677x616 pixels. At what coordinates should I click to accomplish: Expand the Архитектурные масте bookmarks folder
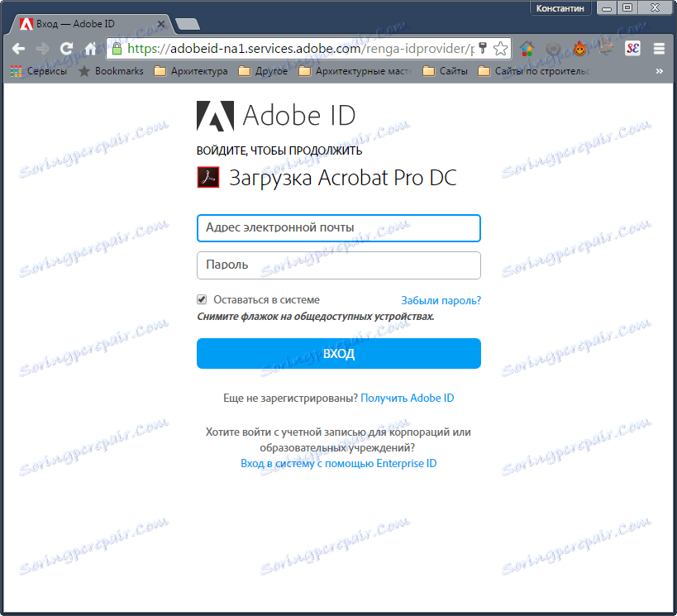click(355, 71)
